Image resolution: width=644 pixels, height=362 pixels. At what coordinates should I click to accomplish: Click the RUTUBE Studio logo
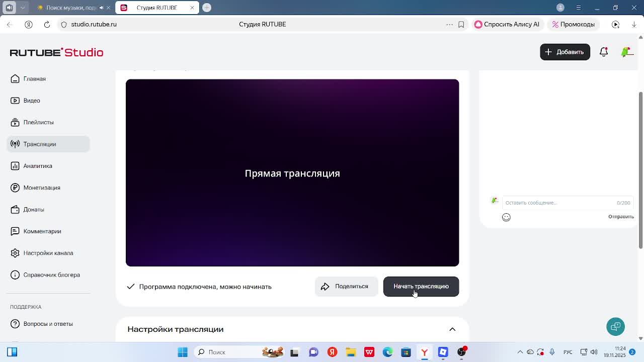pos(56,52)
